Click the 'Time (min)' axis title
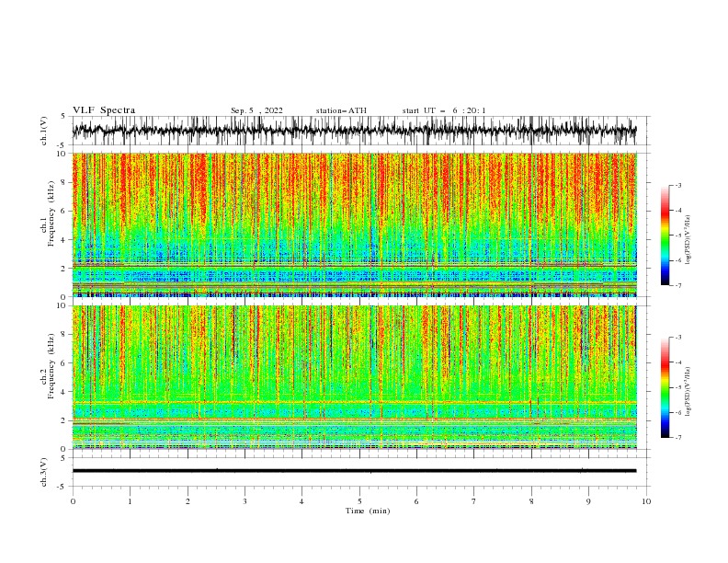The image size is (728, 563). point(368,511)
